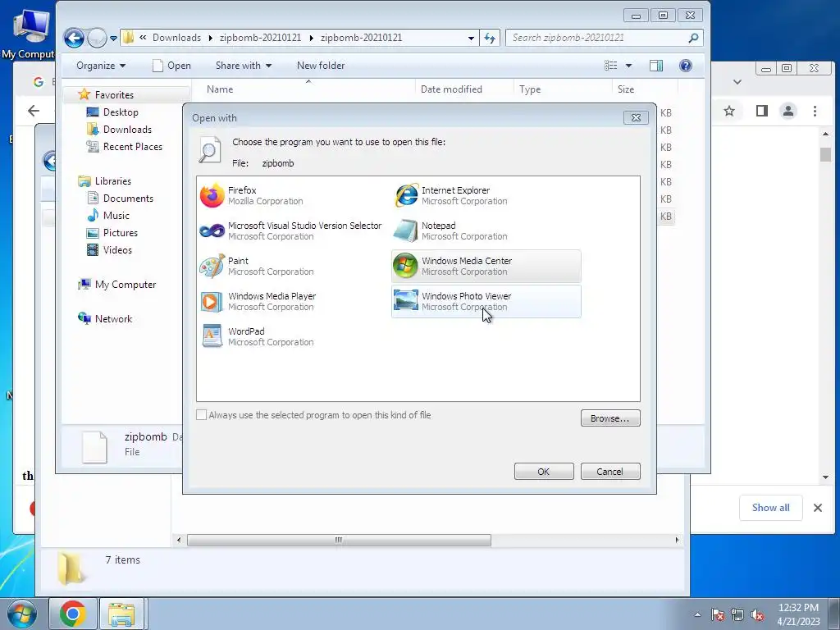Select Favorites in the navigation pane
The width and height of the screenshot is (840, 630).
(x=114, y=95)
